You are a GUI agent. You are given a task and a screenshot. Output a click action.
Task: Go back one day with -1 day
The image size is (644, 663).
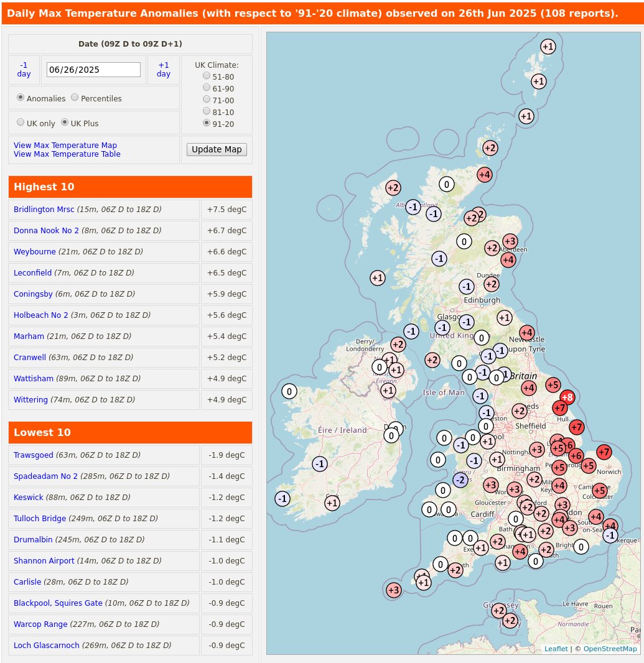24,69
